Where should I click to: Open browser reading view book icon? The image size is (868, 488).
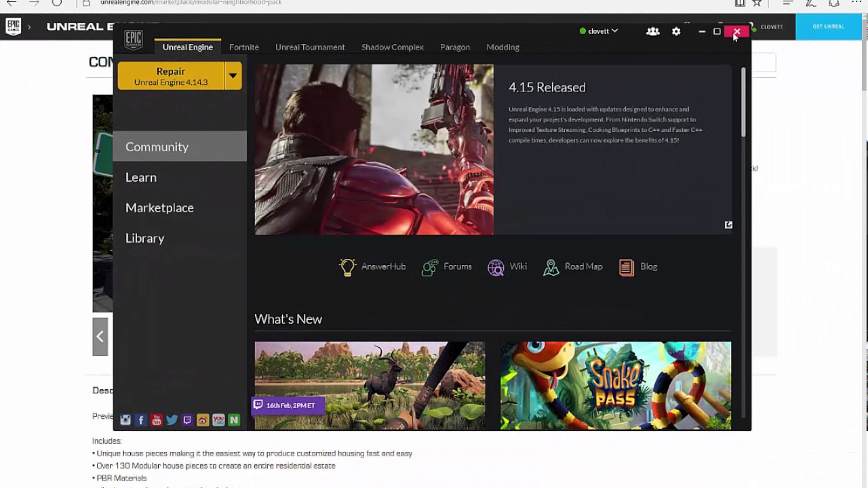pyautogui.click(x=740, y=3)
